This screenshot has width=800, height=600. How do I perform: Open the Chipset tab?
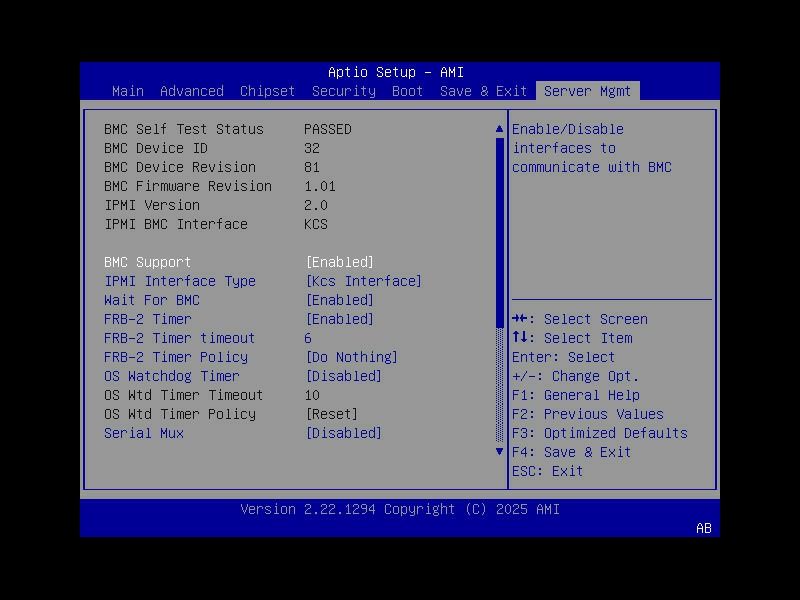[267, 91]
